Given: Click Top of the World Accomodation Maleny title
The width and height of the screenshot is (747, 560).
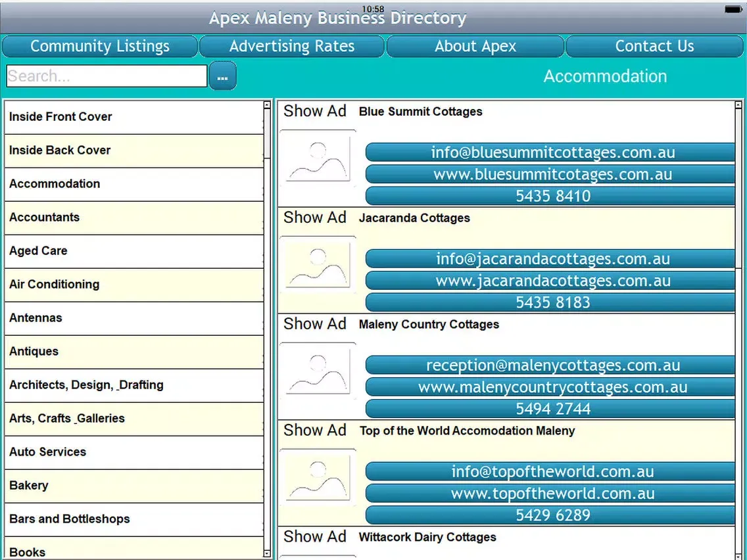Looking at the screenshot, I should point(467,431).
